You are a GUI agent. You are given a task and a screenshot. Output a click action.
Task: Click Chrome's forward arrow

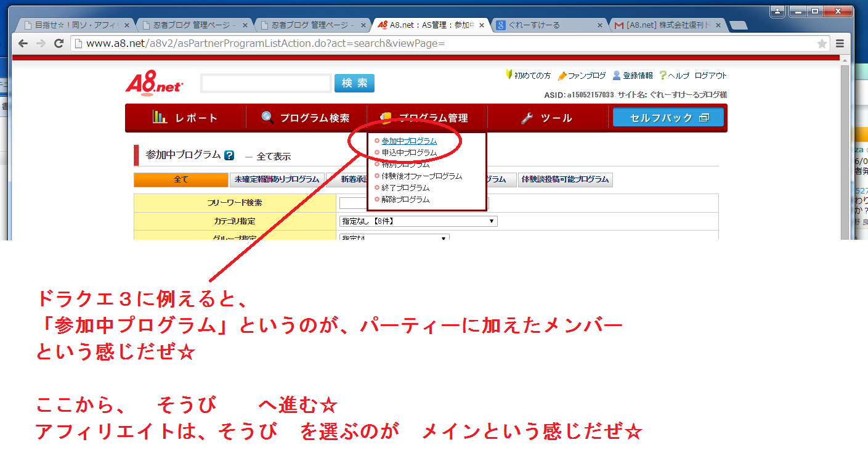(x=41, y=43)
